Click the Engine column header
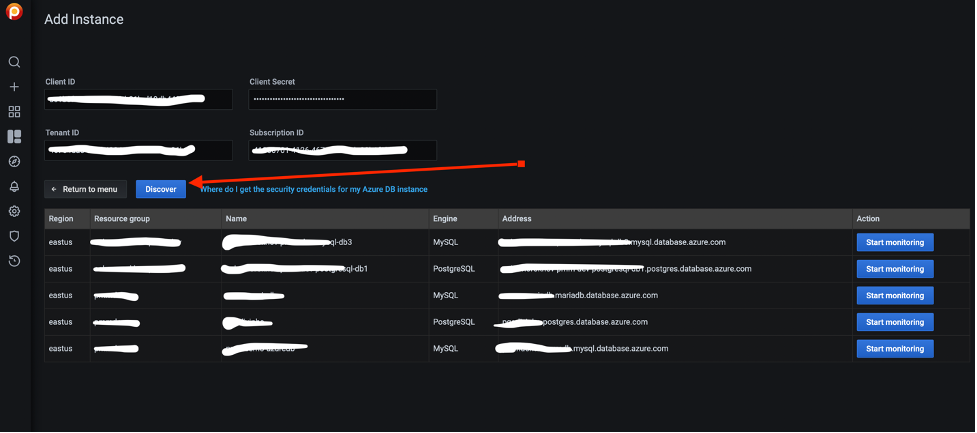 [445, 218]
